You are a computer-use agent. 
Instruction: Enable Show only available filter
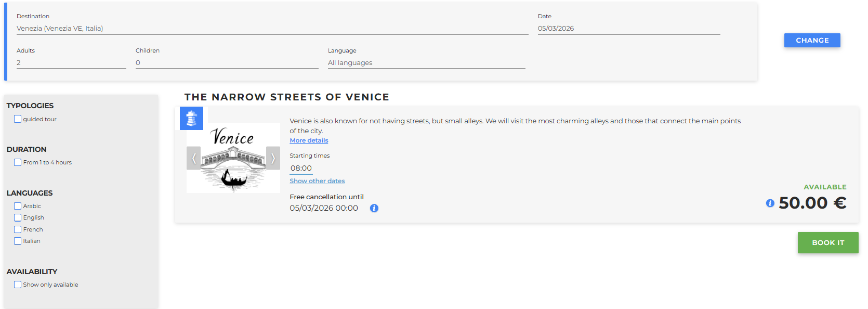18,285
